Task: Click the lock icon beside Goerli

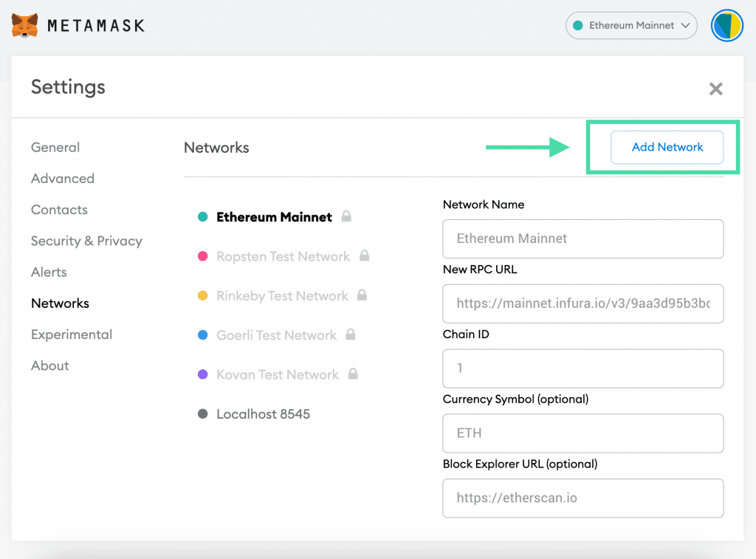Action: 351,335
